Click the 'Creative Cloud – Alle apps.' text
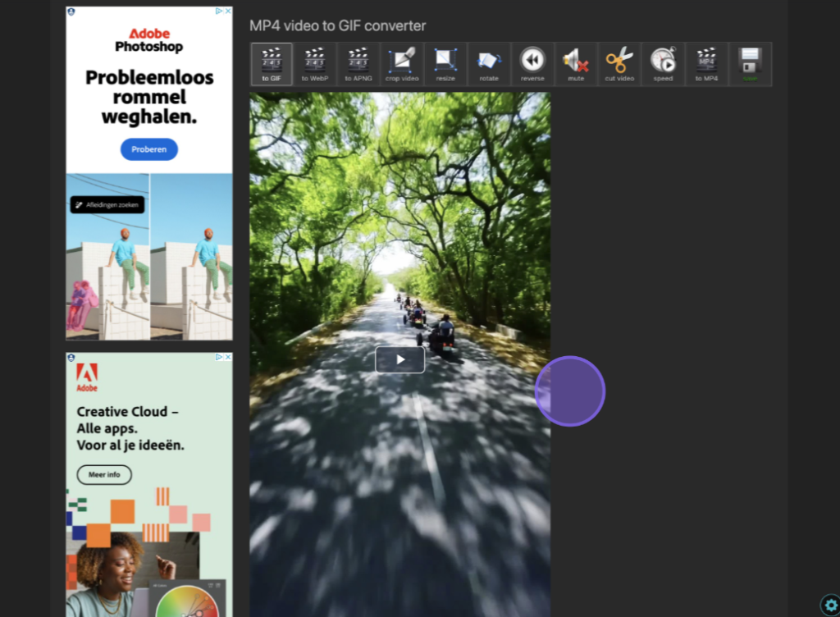 [127, 420]
